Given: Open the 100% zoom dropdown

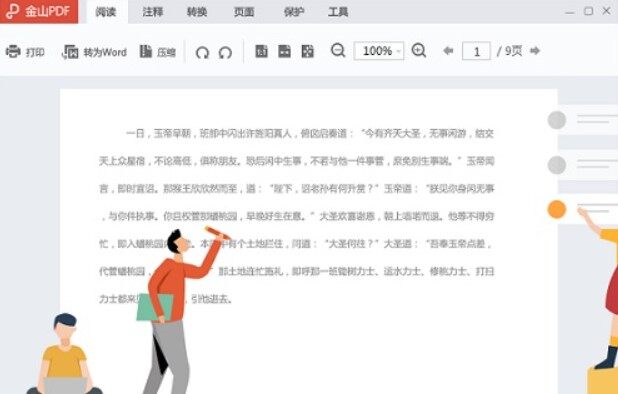Looking at the screenshot, I should (379, 51).
